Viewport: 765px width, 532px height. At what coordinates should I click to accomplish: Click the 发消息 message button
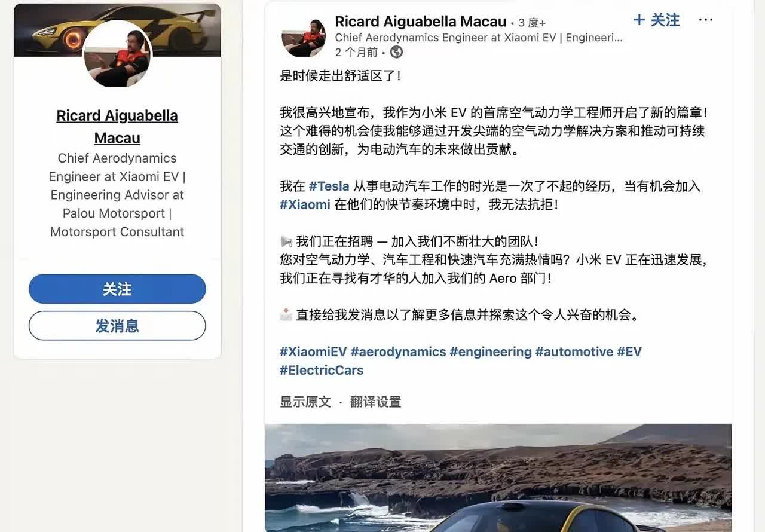(x=117, y=326)
